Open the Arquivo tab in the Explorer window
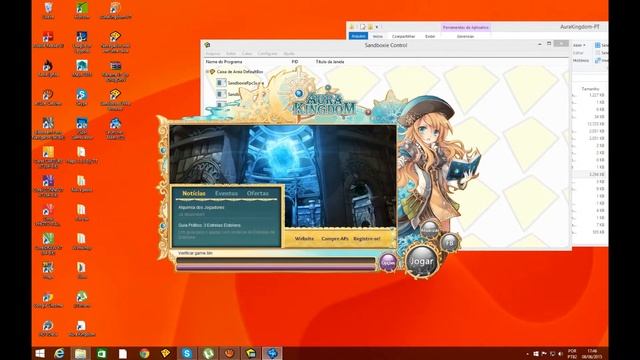 (x=358, y=36)
